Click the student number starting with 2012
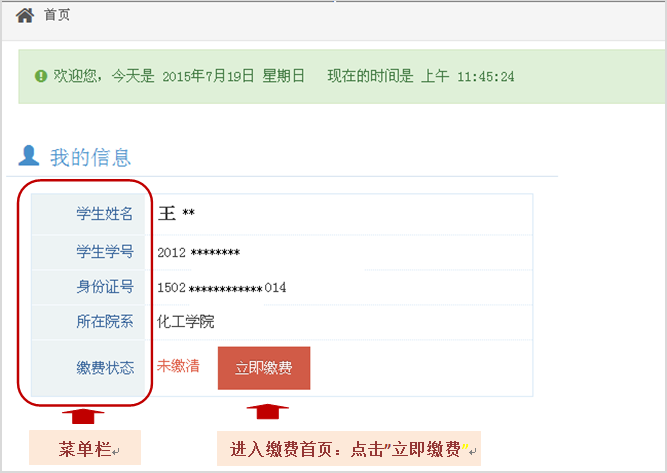Viewport: 667px width, 473px height. coord(198,252)
